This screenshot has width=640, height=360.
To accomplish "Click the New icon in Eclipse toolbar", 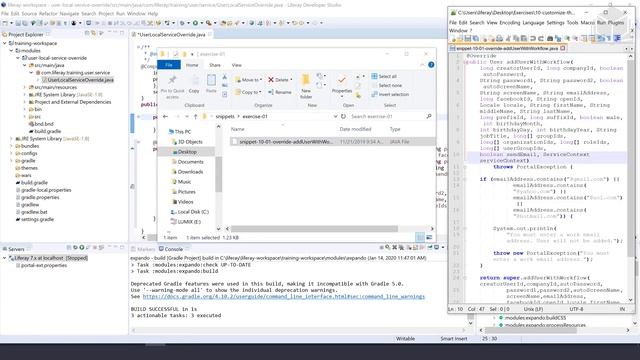I will coord(5,23).
